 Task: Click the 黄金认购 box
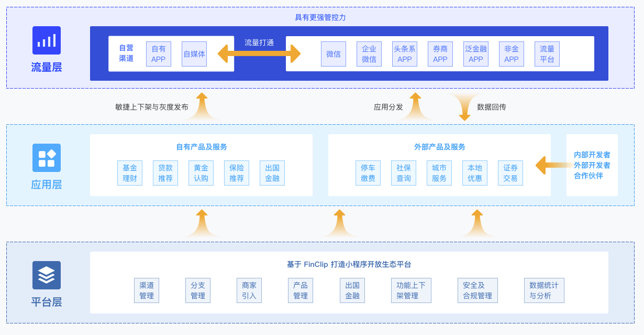tap(201, 173)
